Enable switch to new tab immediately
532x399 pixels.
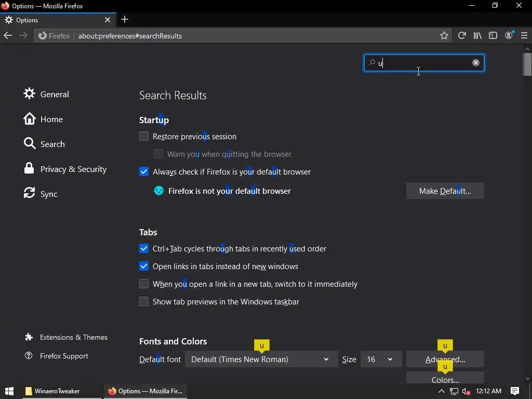(144, 284)
